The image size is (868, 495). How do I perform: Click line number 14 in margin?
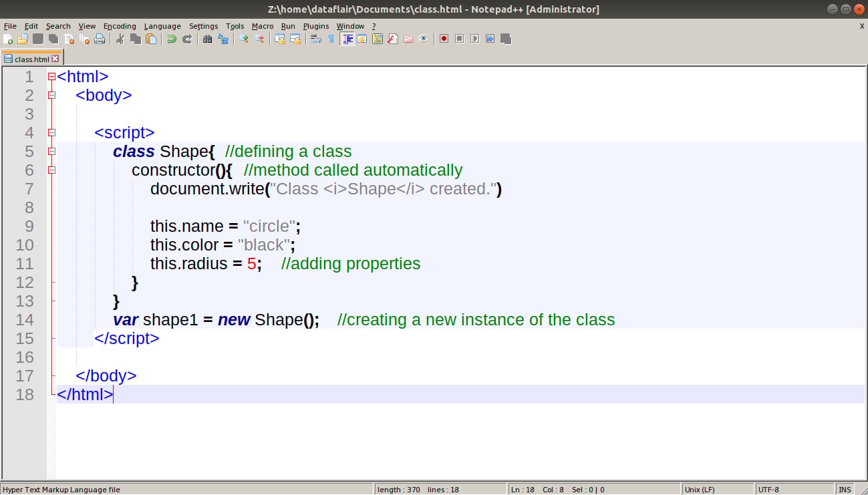pos(25,320)
